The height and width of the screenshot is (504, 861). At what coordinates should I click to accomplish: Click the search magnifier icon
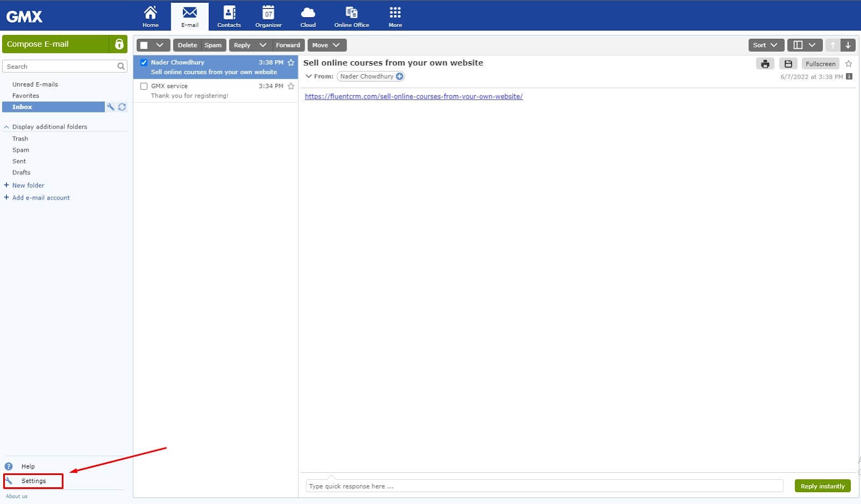tap(121, 66)
